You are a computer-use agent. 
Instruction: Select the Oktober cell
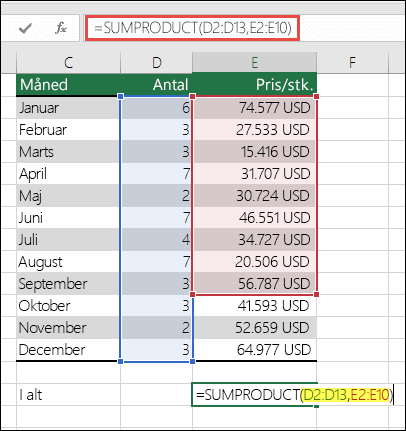(x=68, y=306)
